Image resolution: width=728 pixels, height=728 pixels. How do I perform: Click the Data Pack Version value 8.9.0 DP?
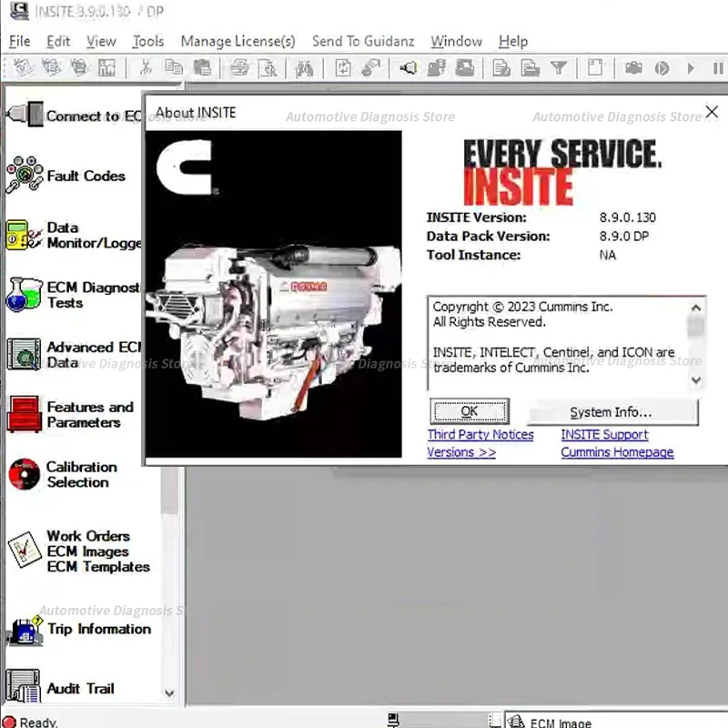tap(624, 237)
